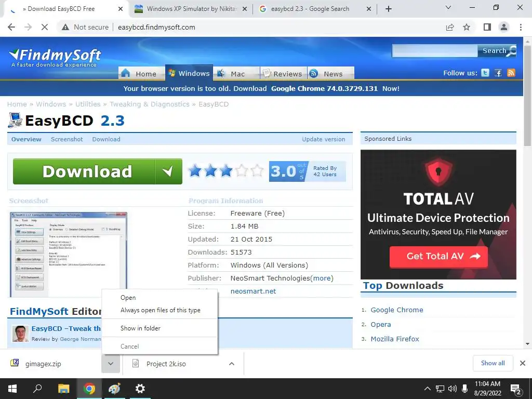This screenshot has width=532, height=399.
Task: Open File Explorer from taskbar
Action: (63, 389)
